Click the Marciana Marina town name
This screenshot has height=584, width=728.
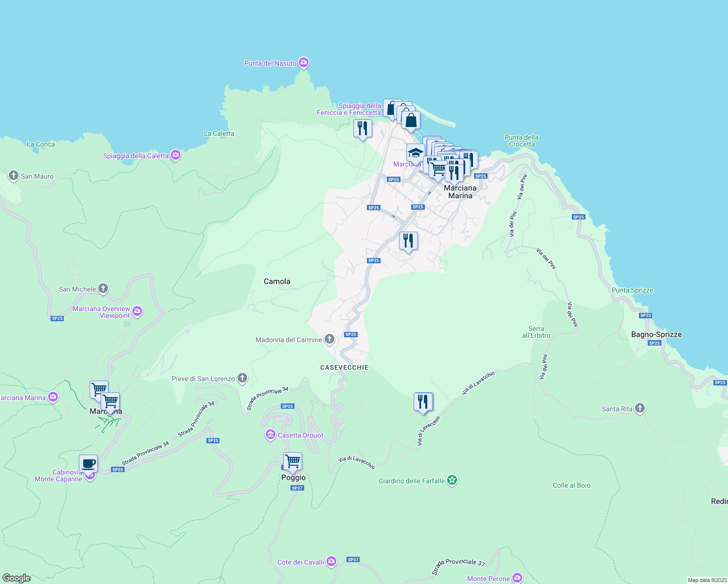tap(460, 192)
